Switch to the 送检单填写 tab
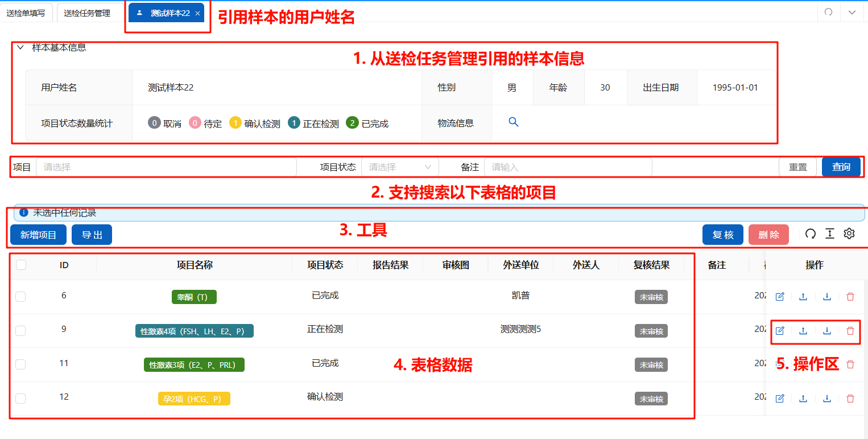Image resolution: width=868 pixels, height=439 pixels. pos(26,13)
